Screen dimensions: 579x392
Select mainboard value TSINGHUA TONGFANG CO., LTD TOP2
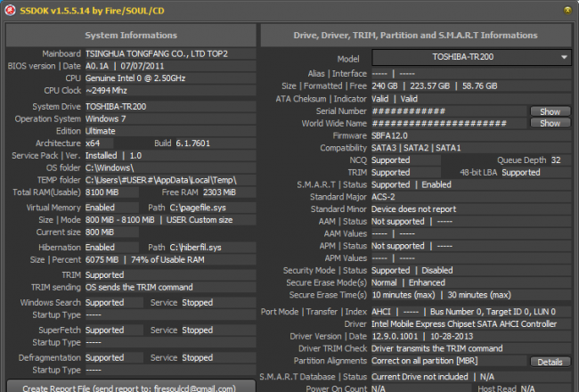[x=157, y=53]
